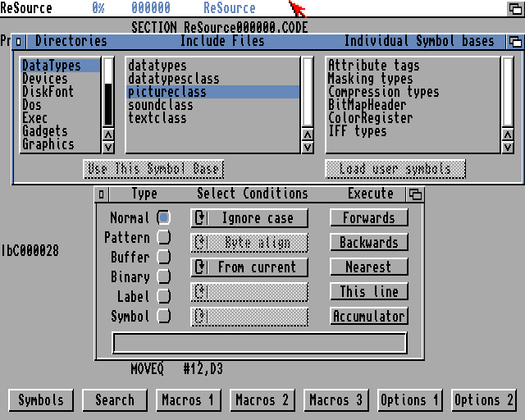This screenshot has width=525, height=420.
Task: Select the Symbol search type radio
Action: (164, 316)
